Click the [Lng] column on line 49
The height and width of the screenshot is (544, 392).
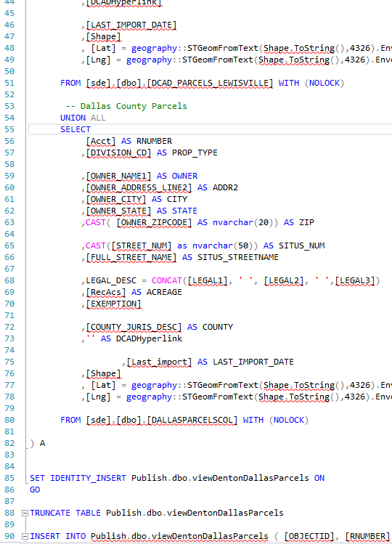(98, 60)
